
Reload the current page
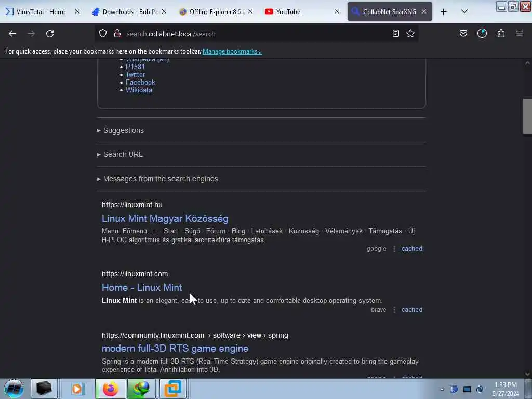pos(50,34)
